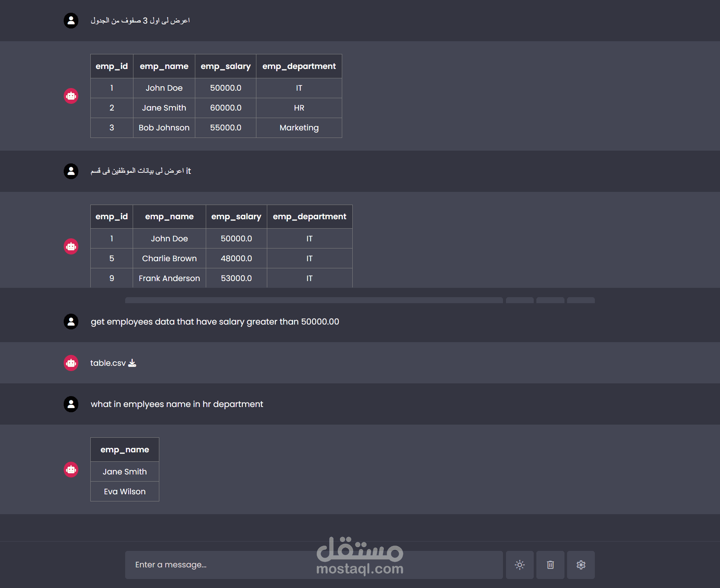Click bot avatar beside the IT department table
Screen dimensions: 720x588
[71, 246]
